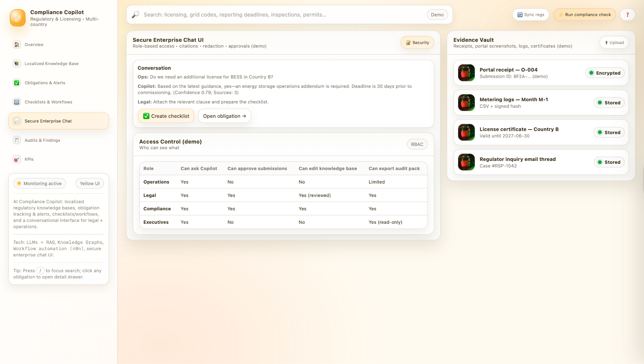Click Sync regs button
The height and width of the screenshot is (364, 644).
click(530, 15)
